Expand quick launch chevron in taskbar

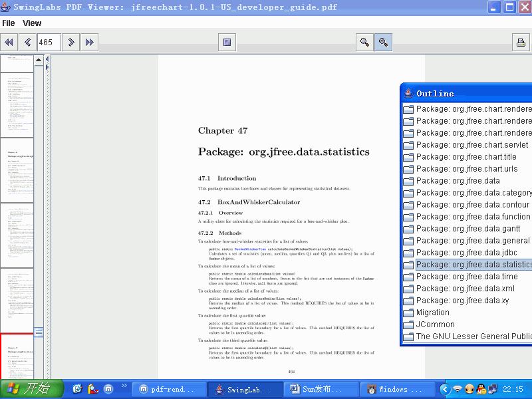124,385
